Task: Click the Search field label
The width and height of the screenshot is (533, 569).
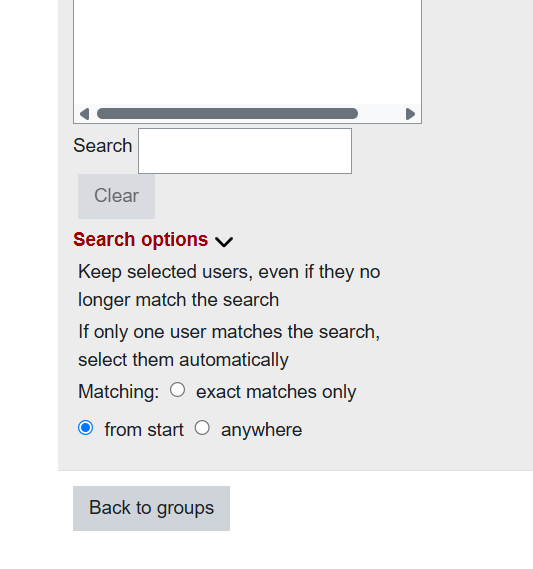Action: pyautogui.click(x=103, y=146)
